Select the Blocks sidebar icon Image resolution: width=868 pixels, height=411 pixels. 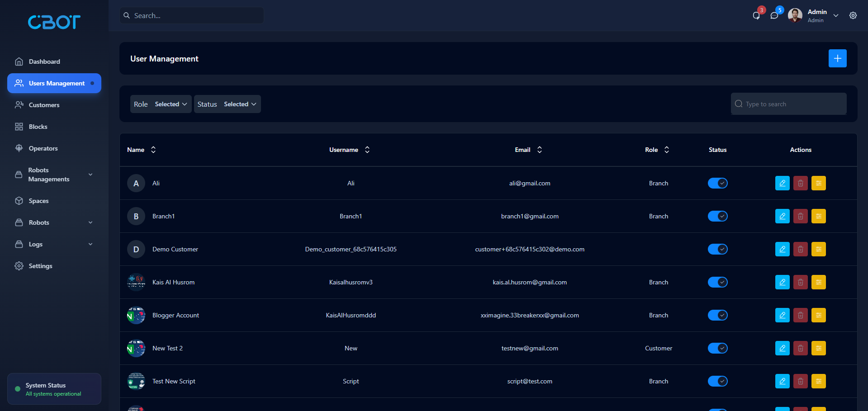19,127
